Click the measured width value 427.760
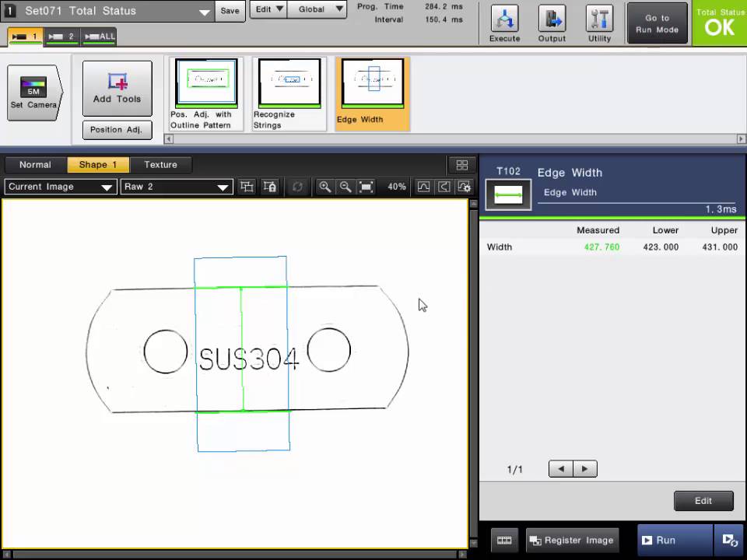The width and height of the screenshot is (747, 560). coord(601,247)
